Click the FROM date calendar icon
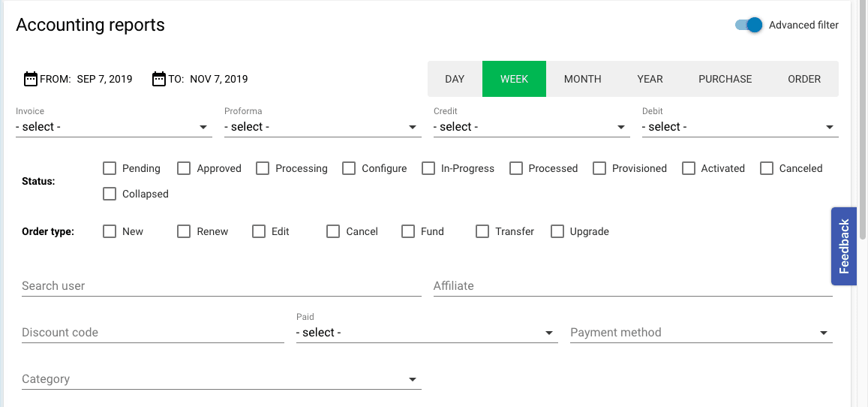 coord(31,79)
